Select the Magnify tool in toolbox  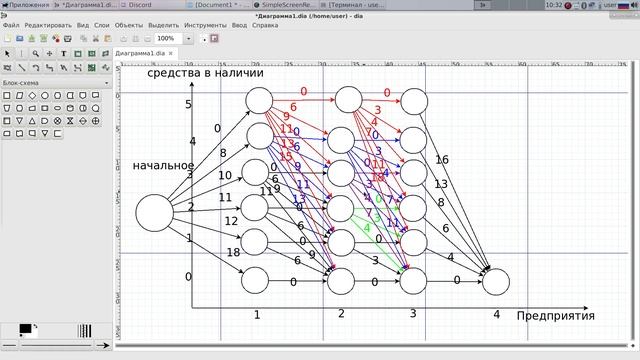coord(36,53)
